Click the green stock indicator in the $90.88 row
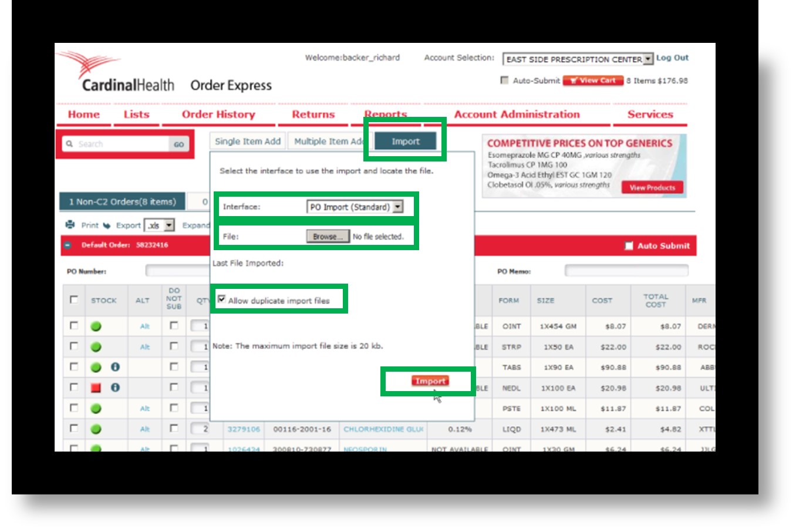 pos(96,368)
